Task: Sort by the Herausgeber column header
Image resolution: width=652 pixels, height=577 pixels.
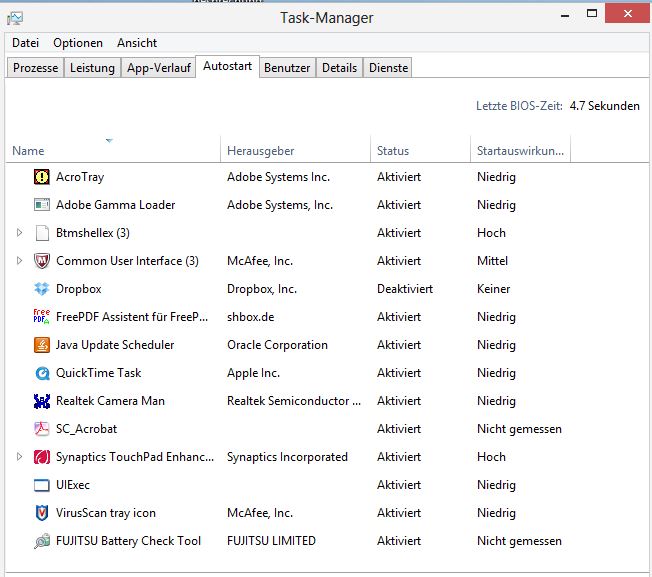Action: point(295,149)
